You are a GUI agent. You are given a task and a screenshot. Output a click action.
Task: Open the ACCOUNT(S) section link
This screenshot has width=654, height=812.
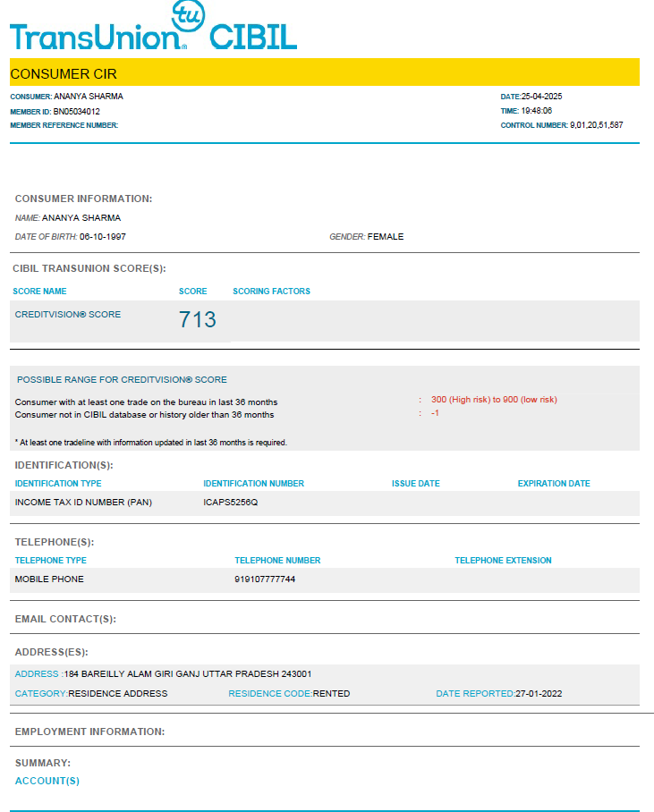pos(47,781)
